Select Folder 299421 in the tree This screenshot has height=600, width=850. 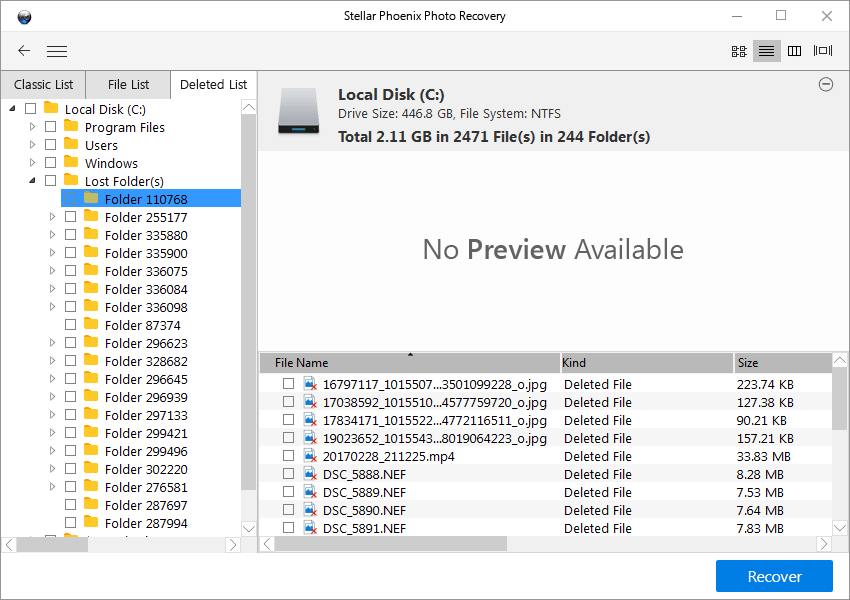coord(146,433)
